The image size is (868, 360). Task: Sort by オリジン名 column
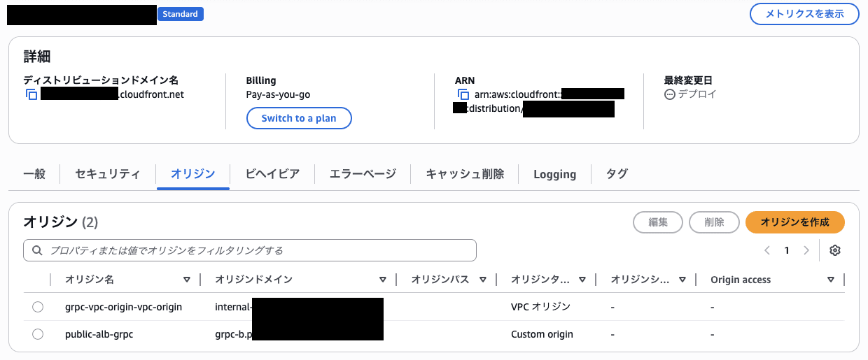(x=187, y=280)
